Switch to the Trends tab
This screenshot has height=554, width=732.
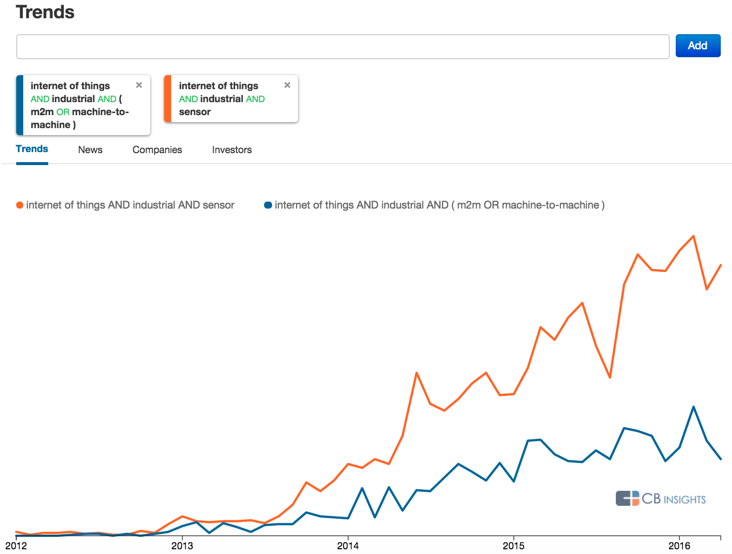(32, 150)
